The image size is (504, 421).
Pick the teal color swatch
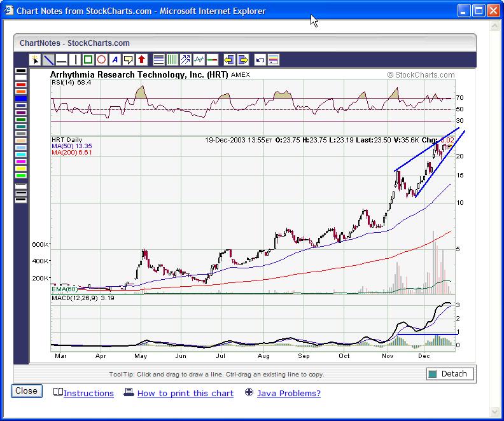pyautogui.click(x=21, y=127)
